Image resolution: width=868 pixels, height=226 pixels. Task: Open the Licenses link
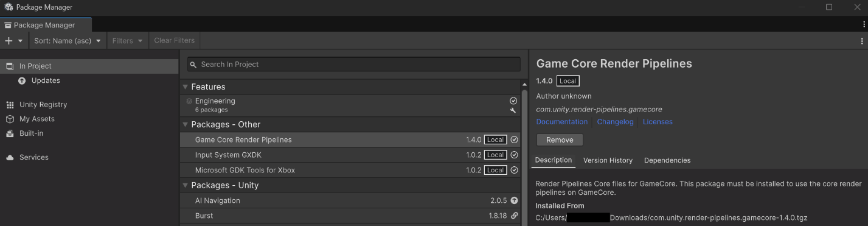[658, 122]
